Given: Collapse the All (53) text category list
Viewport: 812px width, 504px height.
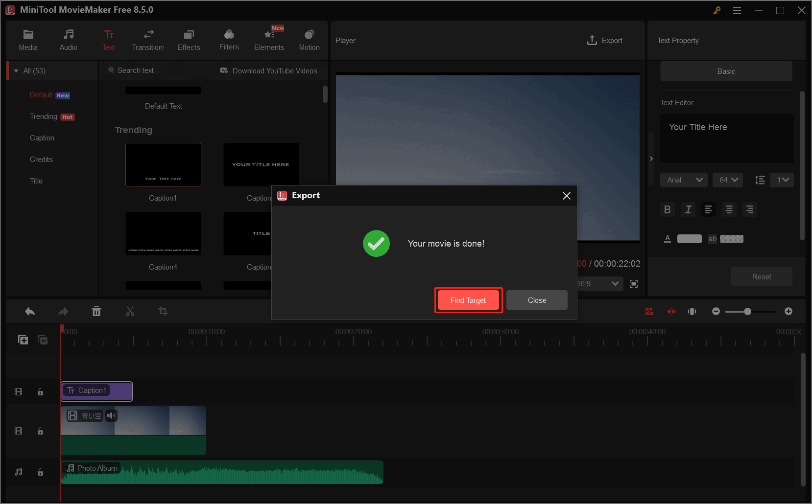Looking at the screenshot, I should click(16, 70).
